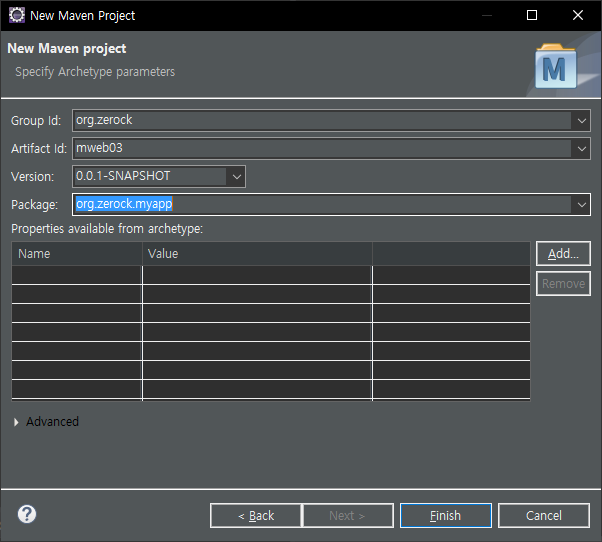Click the Next button
Viewport: 602px width, 542px height.
(348, 516)
